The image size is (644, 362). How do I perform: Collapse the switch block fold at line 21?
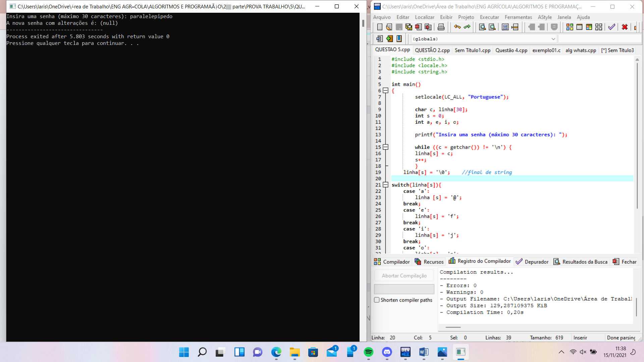[386, 185]
